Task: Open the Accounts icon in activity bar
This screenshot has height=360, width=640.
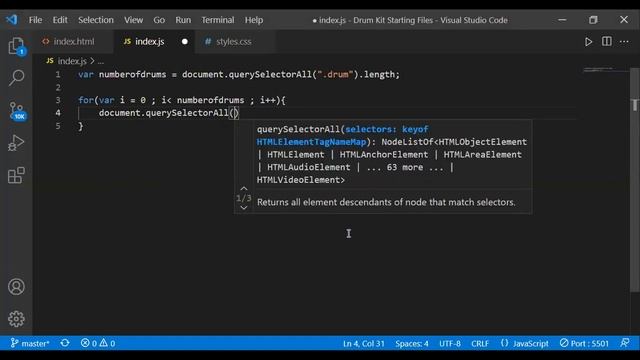Action: pos(16,287)
